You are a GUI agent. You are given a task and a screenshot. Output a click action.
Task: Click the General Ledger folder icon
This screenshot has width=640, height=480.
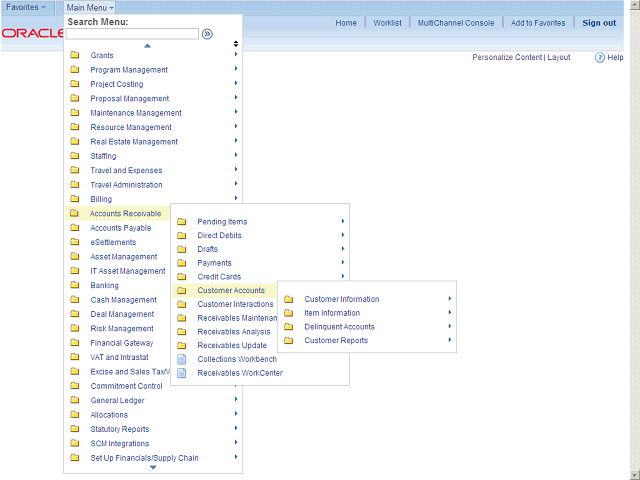(x=75, y=400)
